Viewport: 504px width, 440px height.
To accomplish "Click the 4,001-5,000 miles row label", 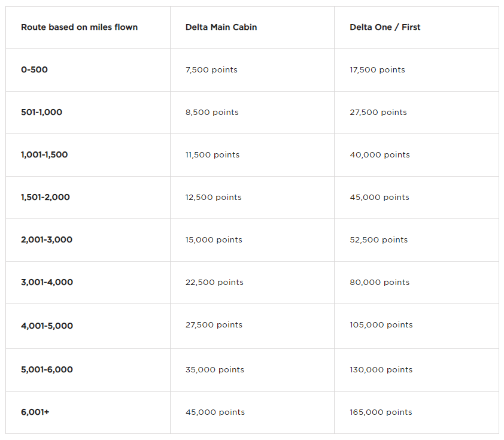I will 47,326.
